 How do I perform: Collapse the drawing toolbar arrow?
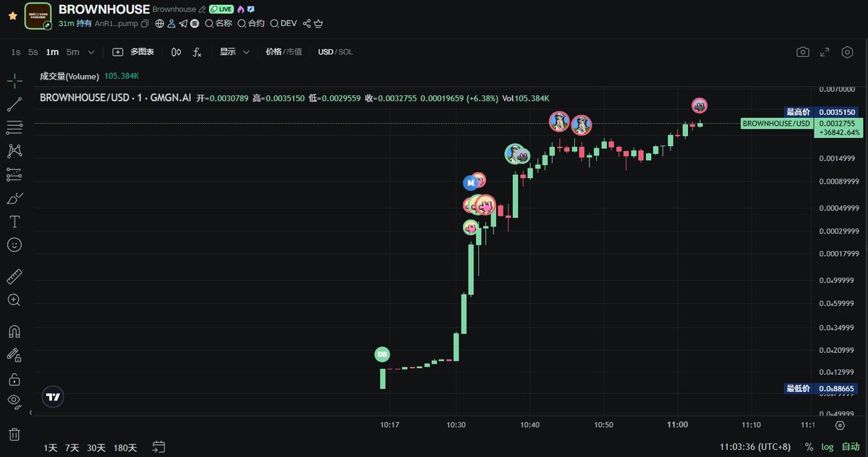(x=30, y=412)
